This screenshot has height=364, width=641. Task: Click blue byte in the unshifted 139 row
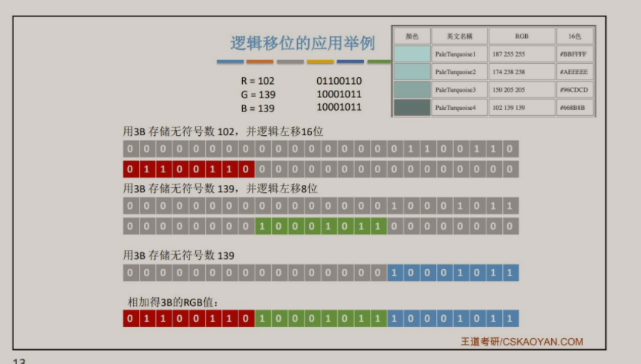(x=453, y=273)
